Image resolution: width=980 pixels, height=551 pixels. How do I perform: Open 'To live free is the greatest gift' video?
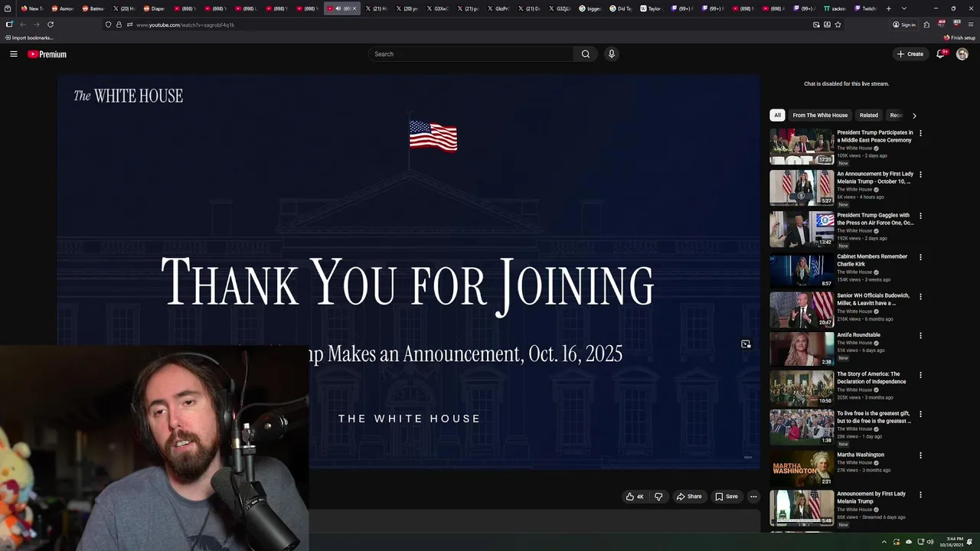874,417
